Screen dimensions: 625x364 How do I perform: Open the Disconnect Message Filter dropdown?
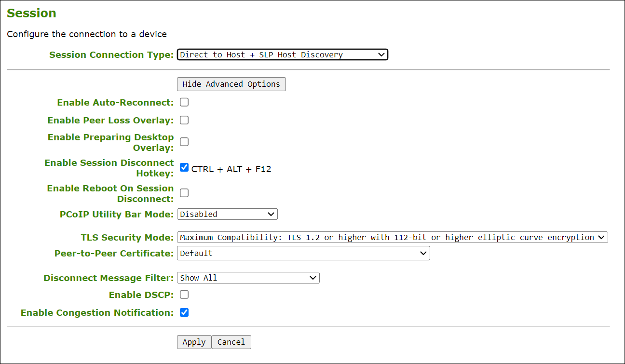[x=248, y=278]
